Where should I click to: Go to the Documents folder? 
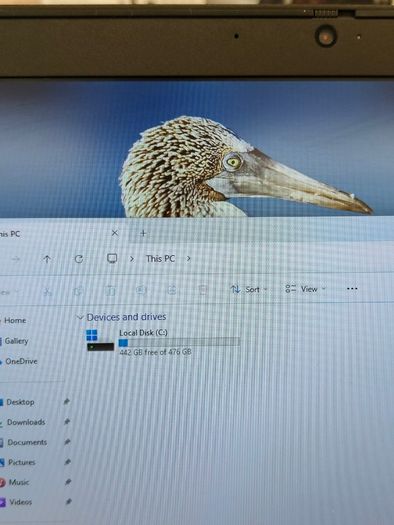[27, 442]
